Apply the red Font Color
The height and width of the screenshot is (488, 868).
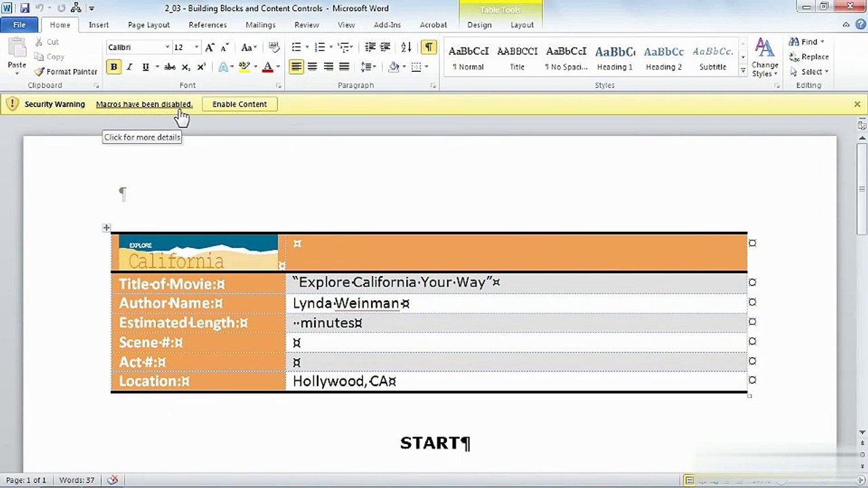pos(267,67)
